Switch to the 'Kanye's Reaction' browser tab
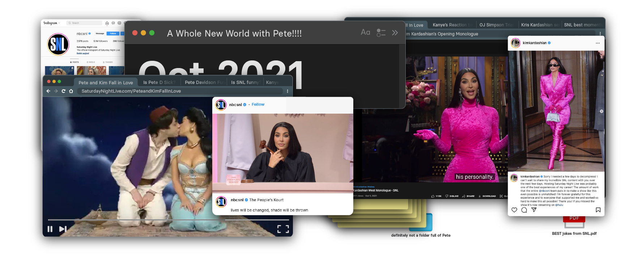 (452, 25)
